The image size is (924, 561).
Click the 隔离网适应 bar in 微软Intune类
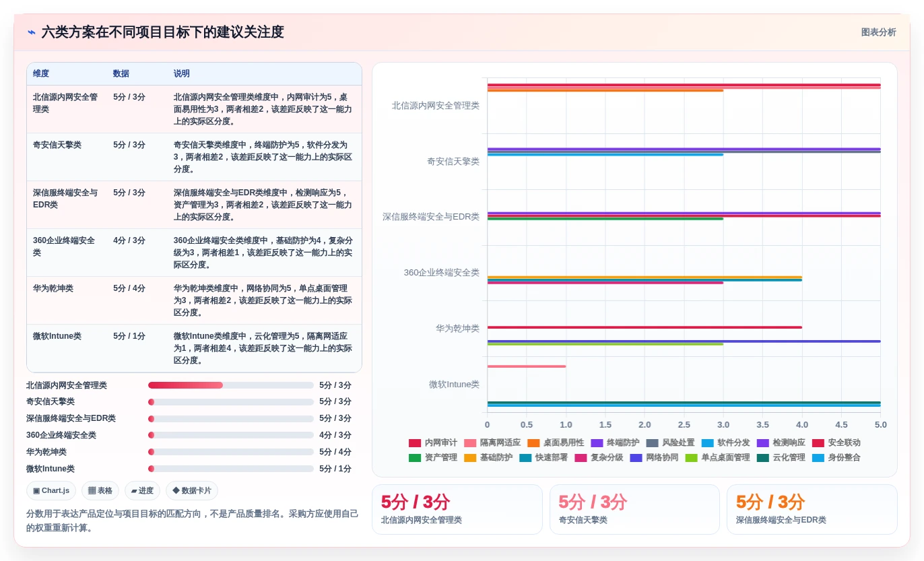point(527,366)
